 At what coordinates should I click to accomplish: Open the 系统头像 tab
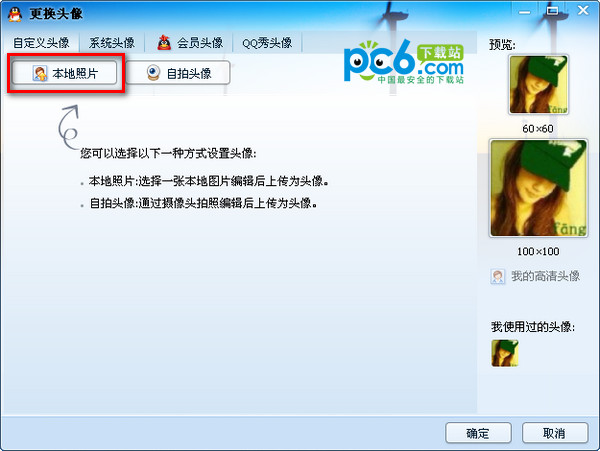pyautogui.click(x=112, y=42)
